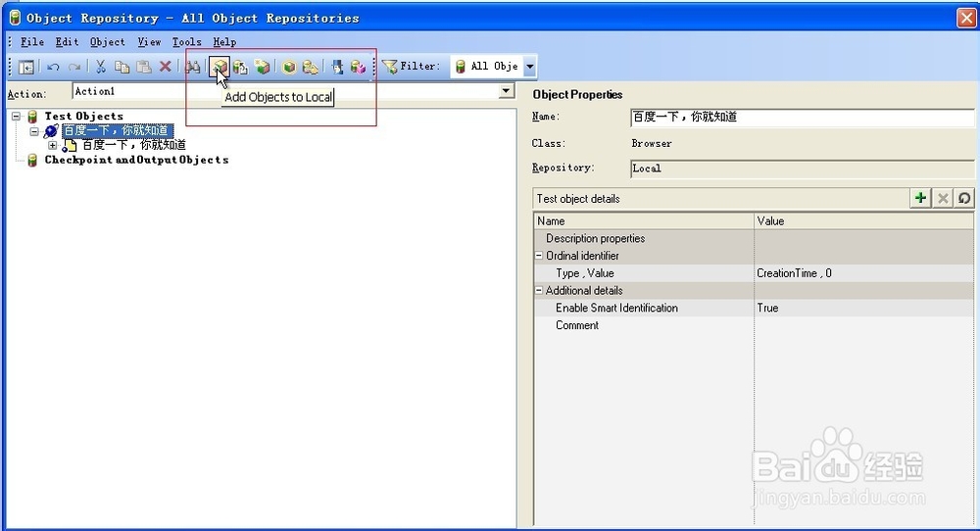980x531 pixels.
Task: Open the Edit menu
Action: pos(67,42)
